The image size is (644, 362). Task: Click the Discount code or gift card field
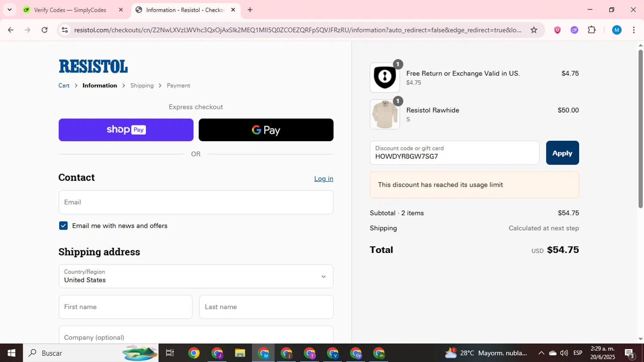click(454, 153)
